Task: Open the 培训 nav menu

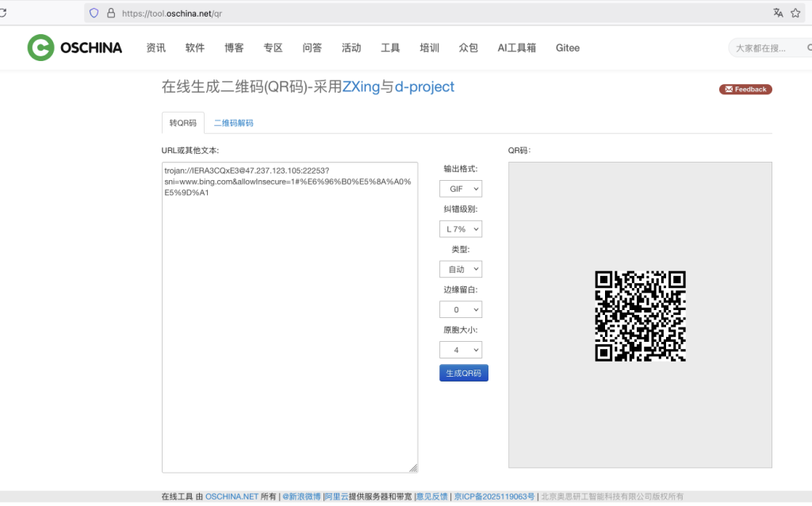Action: pyautogui.click(x=429, y=48)
